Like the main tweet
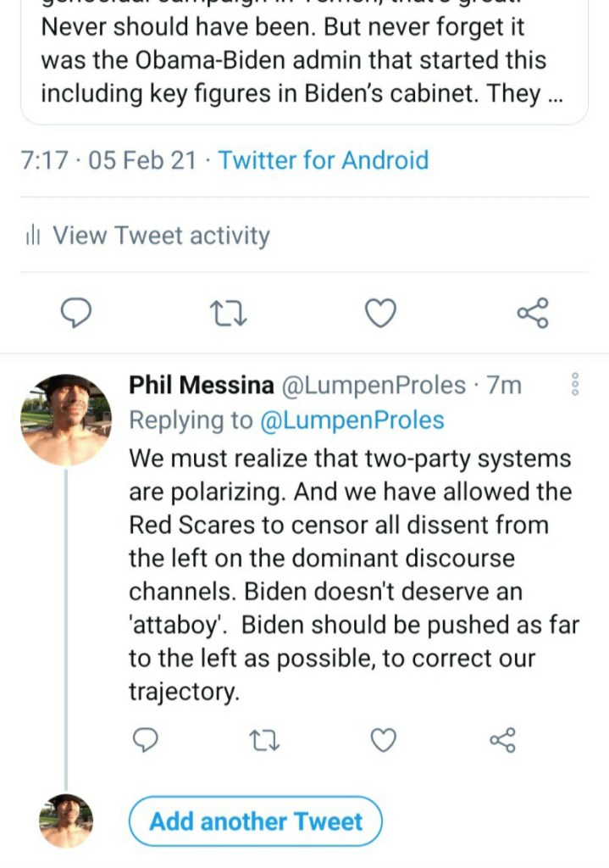Image resolution: width=609 pixels, height=868 pixels. [x=380, y=314]
